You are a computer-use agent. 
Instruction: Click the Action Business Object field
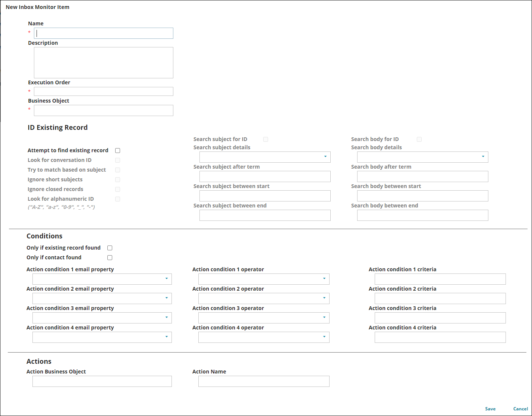[x=102, y=381]
